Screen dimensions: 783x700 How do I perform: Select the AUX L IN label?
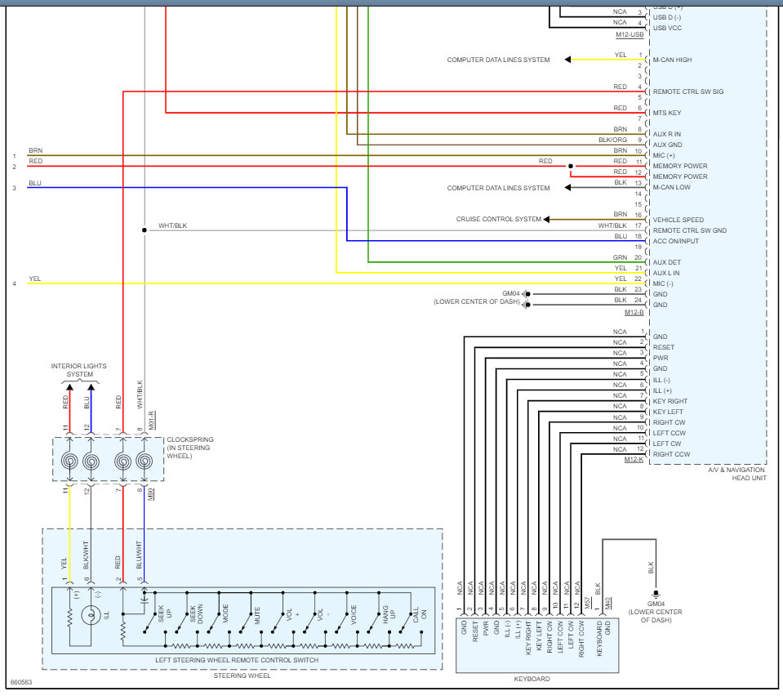[666, 273]
